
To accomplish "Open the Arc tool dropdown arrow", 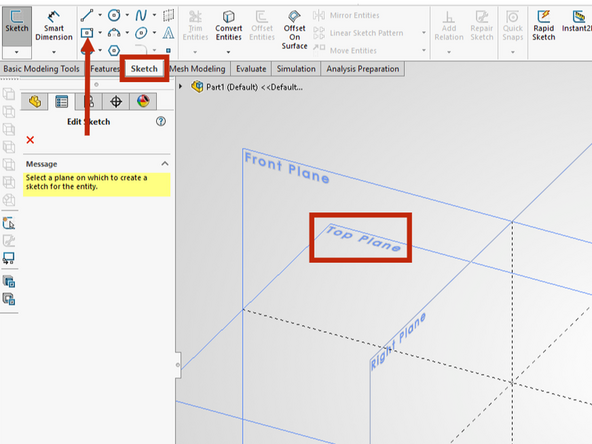I will pos(127,33).
